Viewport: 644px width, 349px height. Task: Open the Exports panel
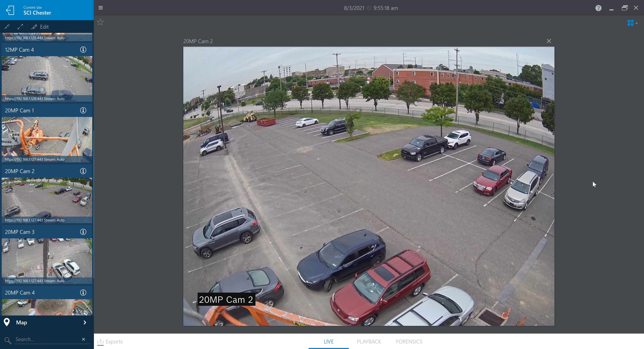click(x=110, y=341)
